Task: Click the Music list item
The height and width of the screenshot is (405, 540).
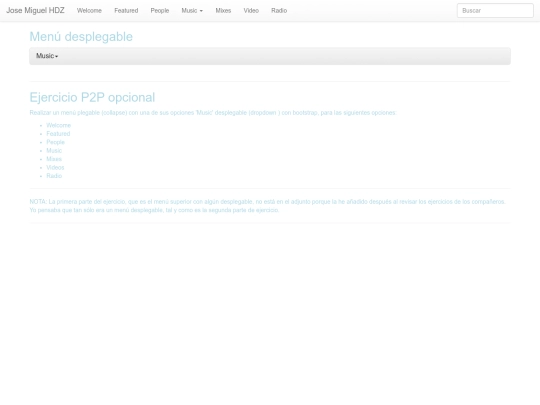Action: [54, 150]
